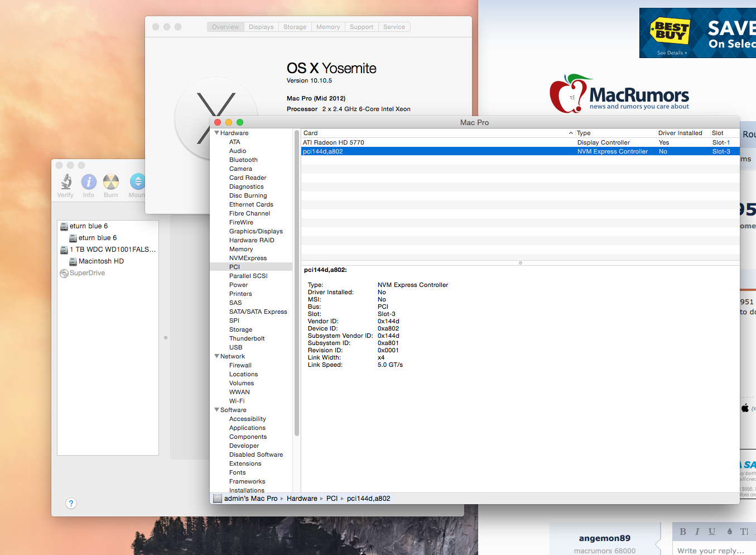Select Hardware RAID in sidebar
756x555 pixels.
coord(251,240)
